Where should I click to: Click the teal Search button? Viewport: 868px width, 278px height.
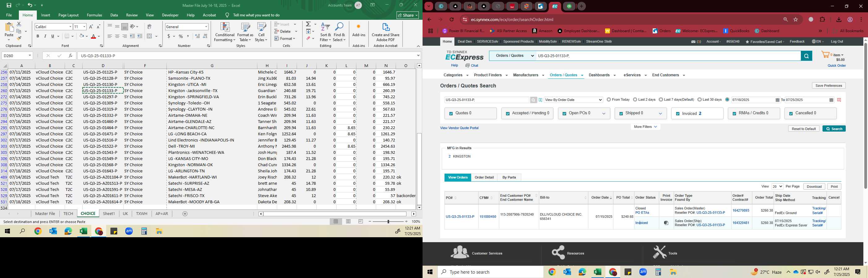coord(834,129)
